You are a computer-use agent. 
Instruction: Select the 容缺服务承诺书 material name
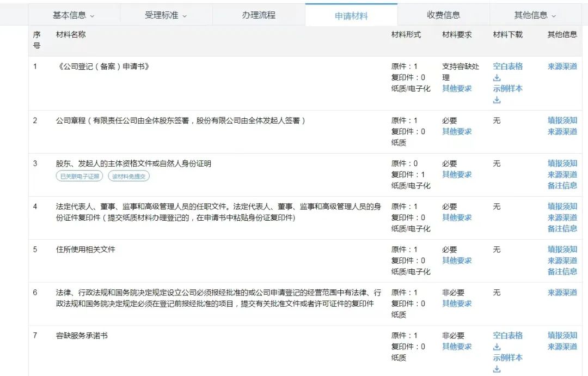coord(82,336)
